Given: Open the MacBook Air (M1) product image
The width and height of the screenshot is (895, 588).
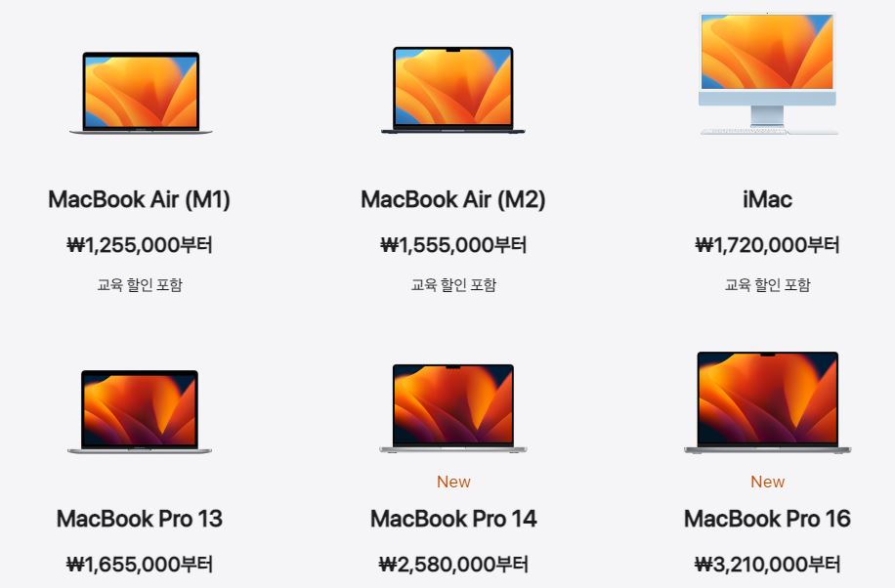Looking at the screenshot, I should [141, 93].
